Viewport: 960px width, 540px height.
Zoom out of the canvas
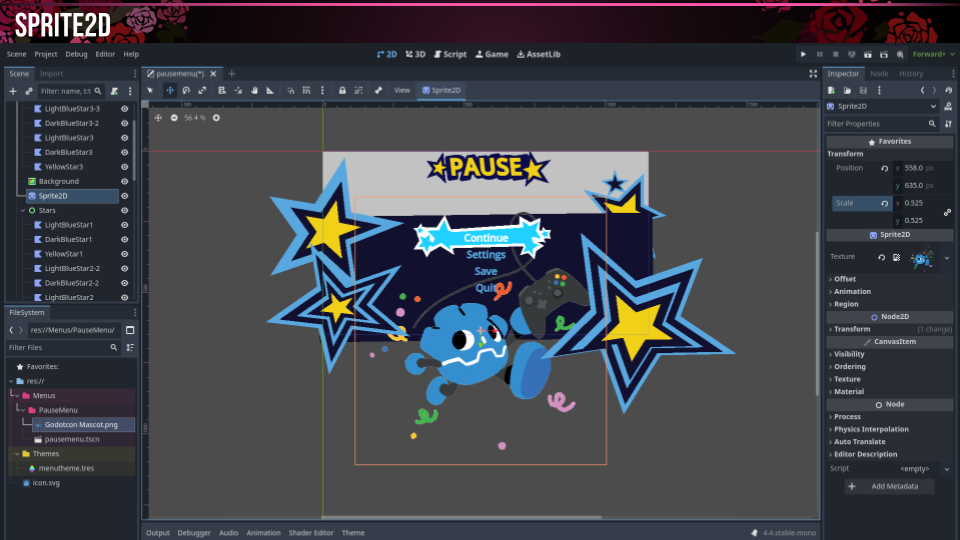[x=174, y=118]
